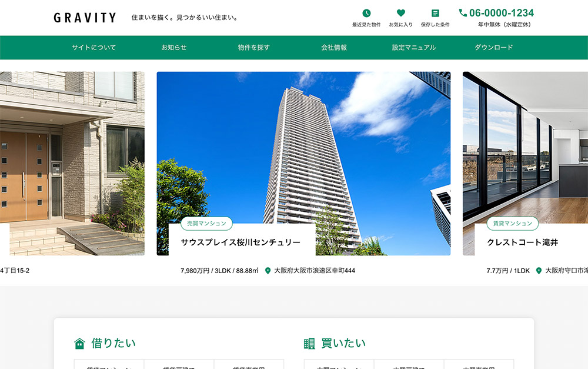Open the recently viewed properties clock icon
This screenshot has height=369, width=588.
(366, 14)
